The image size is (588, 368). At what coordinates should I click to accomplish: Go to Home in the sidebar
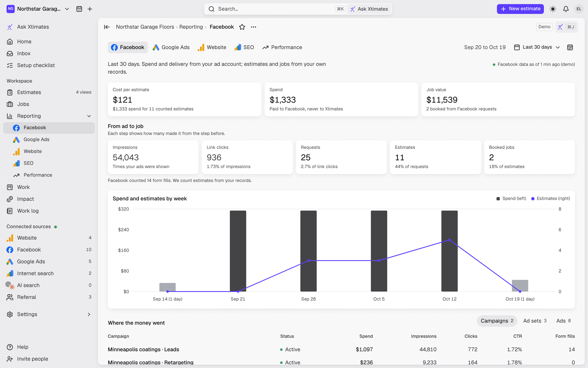coord(49,42)
